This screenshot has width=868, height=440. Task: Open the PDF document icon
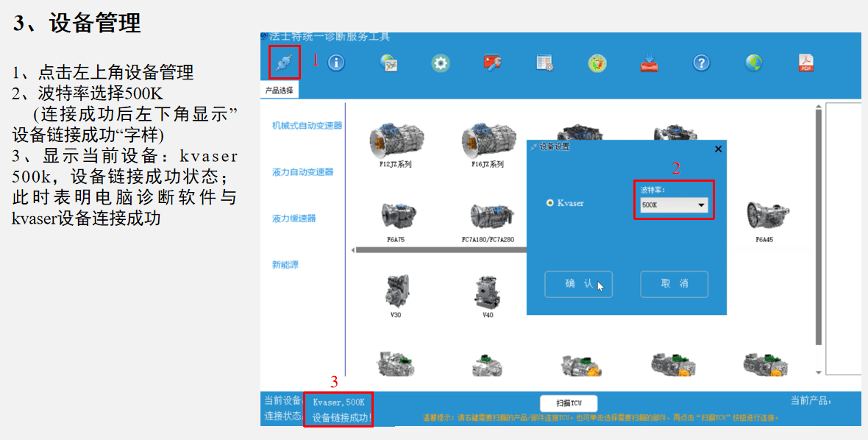point(805,63)
